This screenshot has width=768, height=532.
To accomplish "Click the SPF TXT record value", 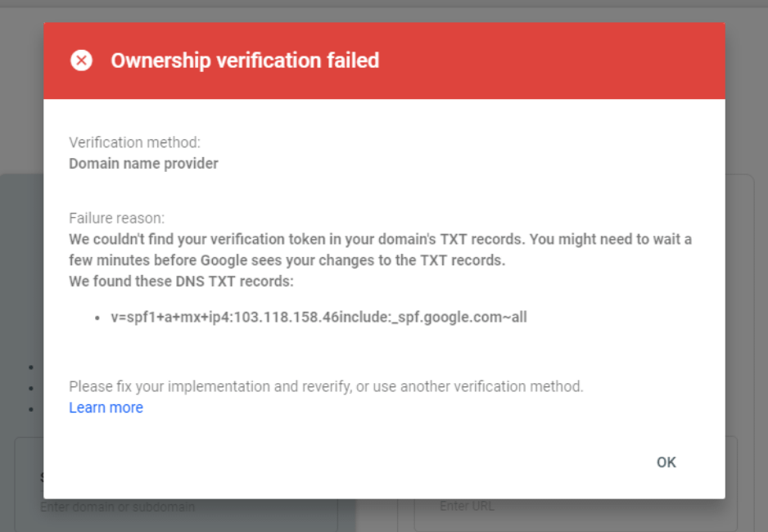I will [x=318, y=317].
